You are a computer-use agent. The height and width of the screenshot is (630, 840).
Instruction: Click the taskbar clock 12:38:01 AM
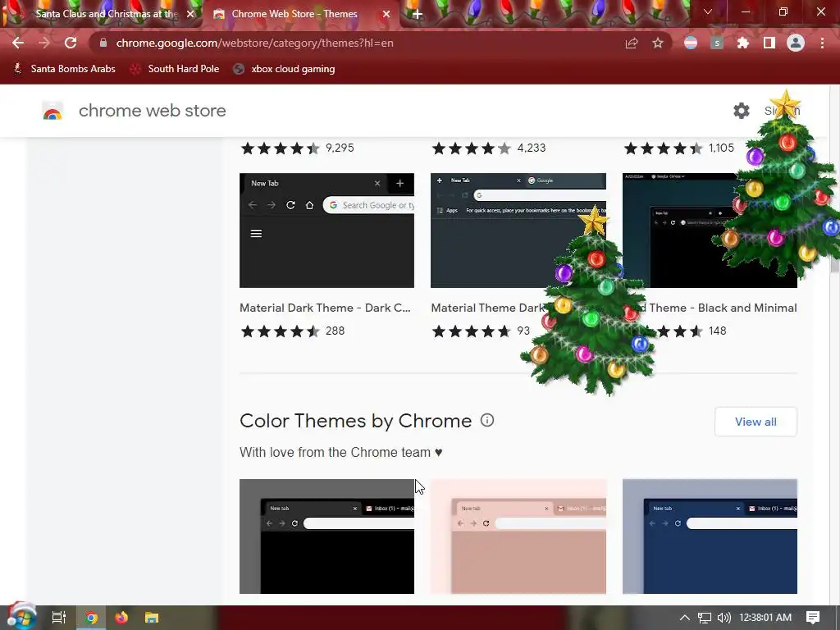tap(765, 618)
